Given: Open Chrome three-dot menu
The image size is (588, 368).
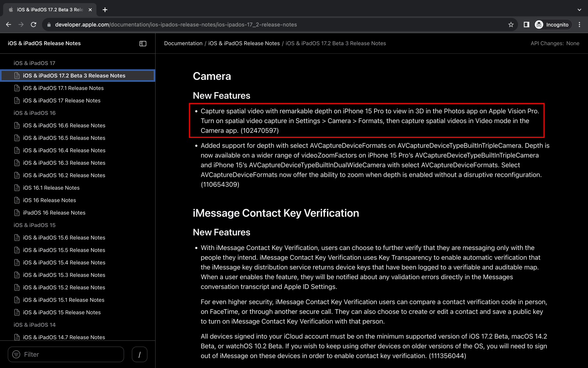Looking at the screenshot, I should (579, 25).
